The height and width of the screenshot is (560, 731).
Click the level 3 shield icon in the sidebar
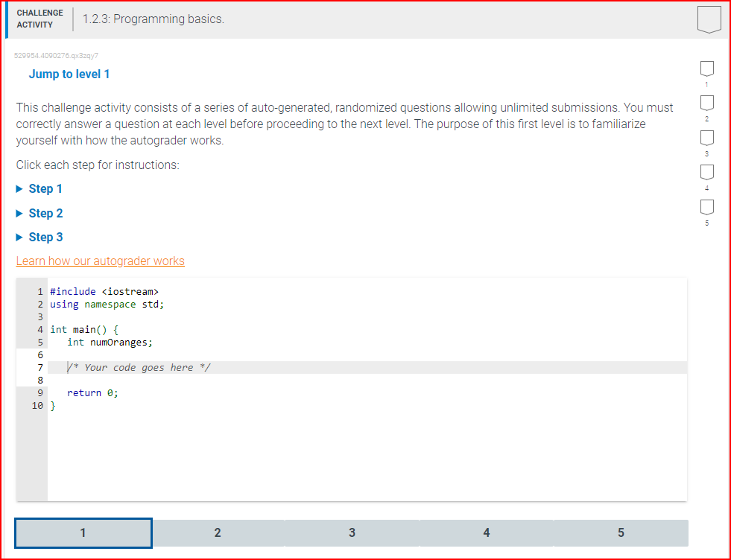click(x=706, y=138)
